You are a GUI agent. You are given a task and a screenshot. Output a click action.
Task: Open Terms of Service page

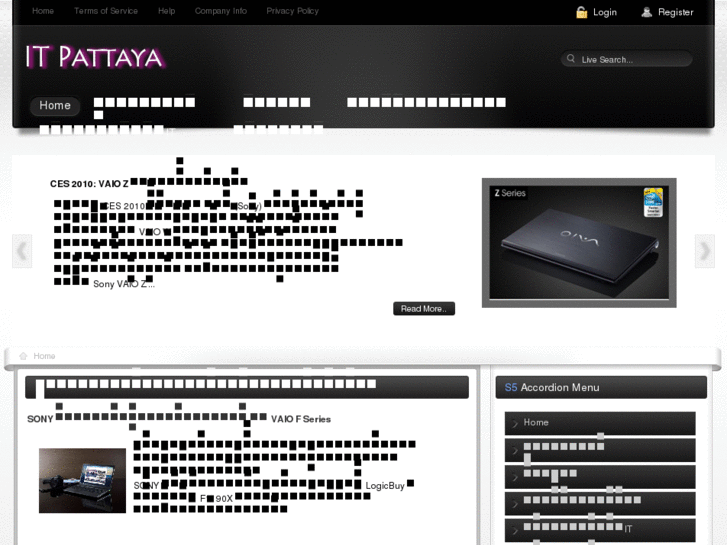click(x=106, y=11)
